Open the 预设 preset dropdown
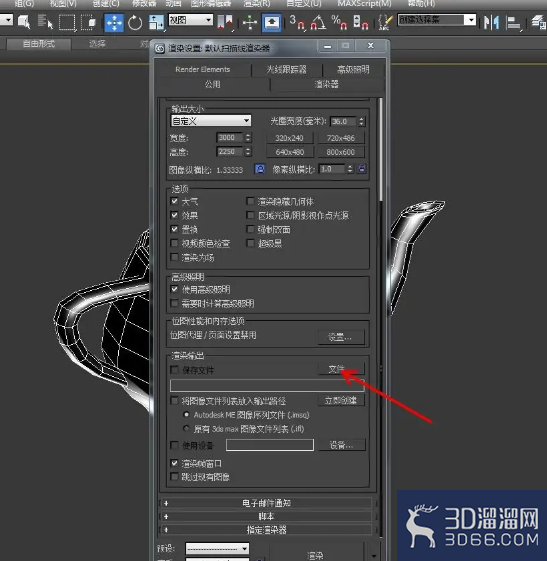Screen dimensions: 547x561 tap(217, 548)
